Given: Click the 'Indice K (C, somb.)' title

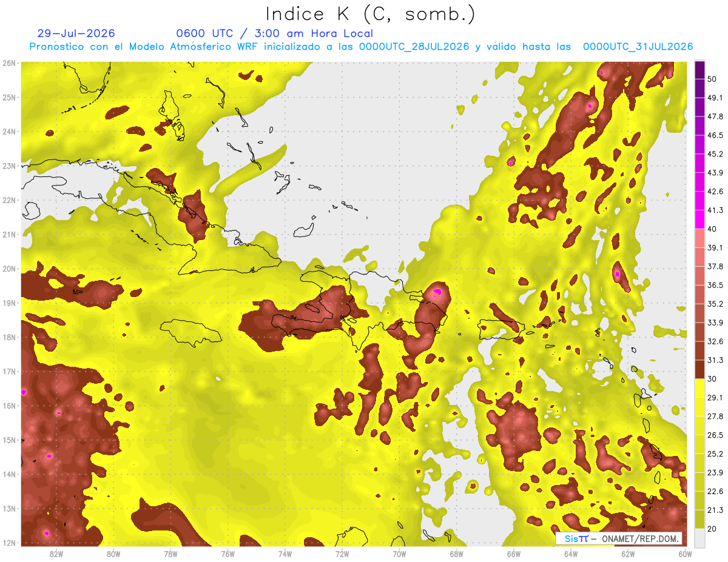Looking at the screenshot, I should coord(371,15).
